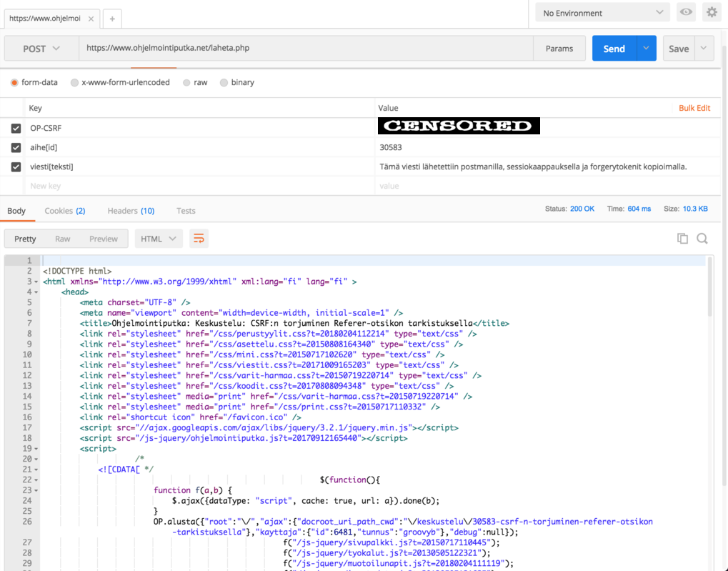
Task: Select Pretty response view
Action: coord(25,239)
